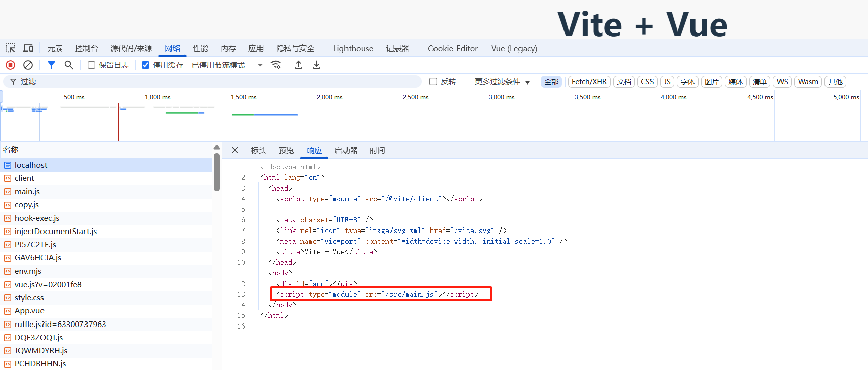
Task: Select the hook-exec.js request
Action: 106,218
